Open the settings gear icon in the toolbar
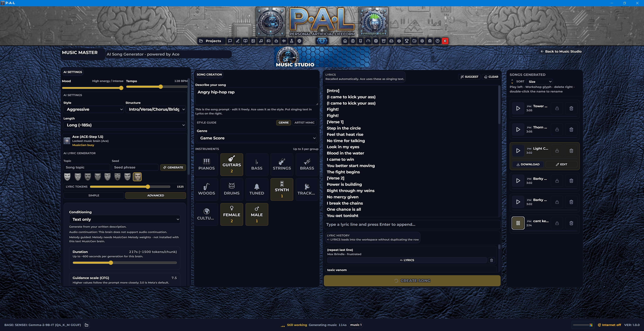 (422, 41)
